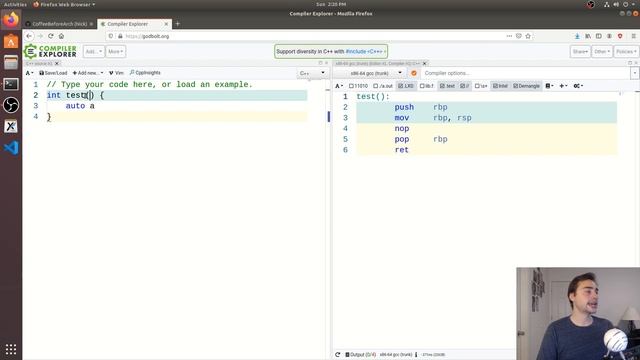
Task: Open the add tool gears menu
Action: (x=578, y=86)
